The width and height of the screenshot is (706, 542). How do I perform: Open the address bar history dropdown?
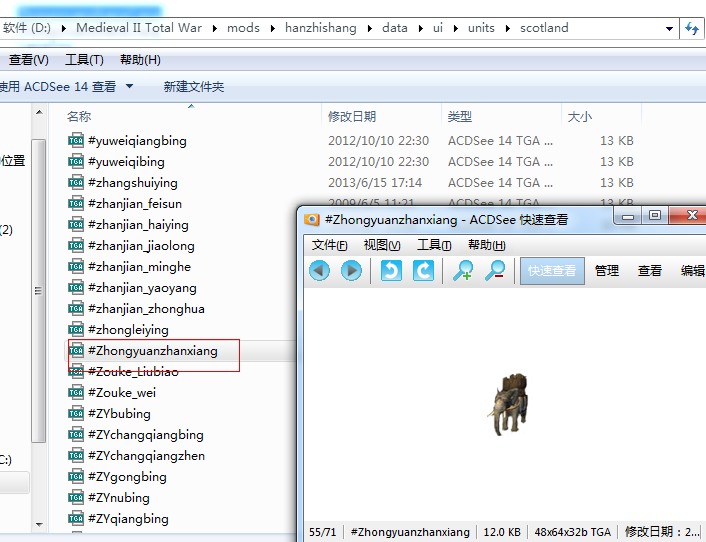[669, 28]
